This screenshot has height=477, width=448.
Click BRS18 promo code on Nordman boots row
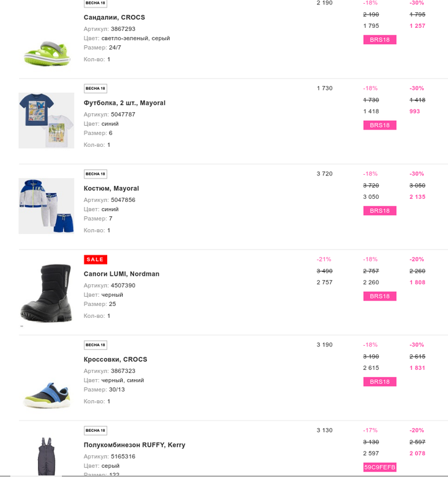pos(379,296)
